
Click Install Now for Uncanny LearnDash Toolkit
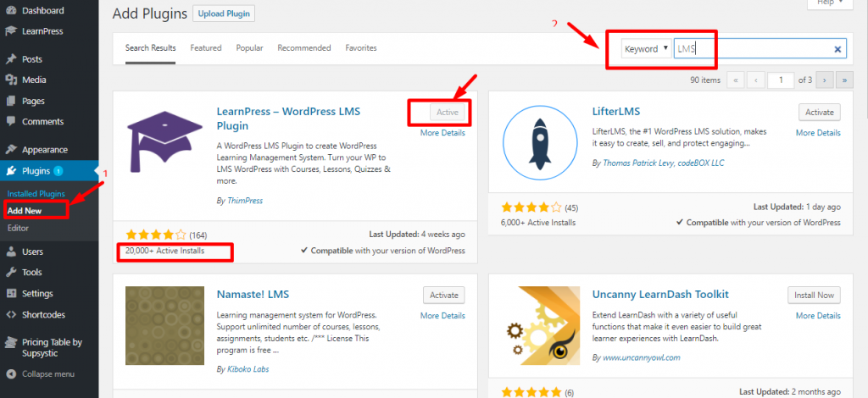[x=815, y=296]
